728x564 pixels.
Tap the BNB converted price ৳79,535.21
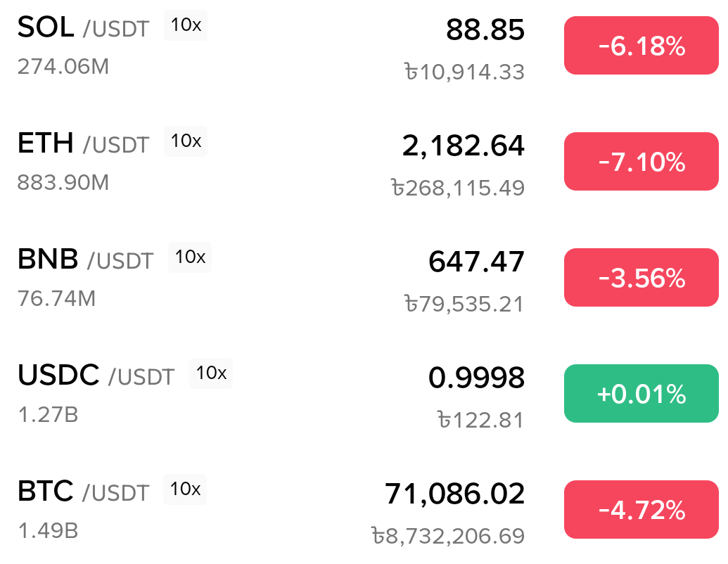click(464, 305)
